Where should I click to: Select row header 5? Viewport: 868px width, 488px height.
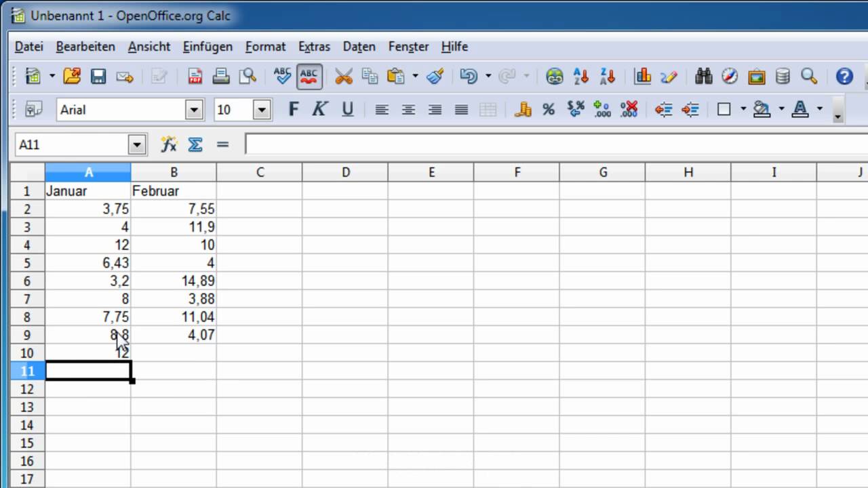27,262
